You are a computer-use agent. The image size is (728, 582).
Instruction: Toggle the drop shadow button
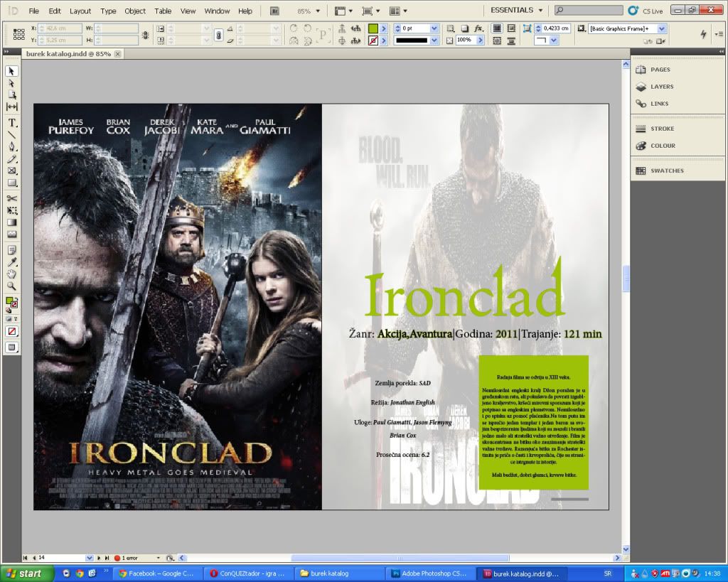coord(464,28)
